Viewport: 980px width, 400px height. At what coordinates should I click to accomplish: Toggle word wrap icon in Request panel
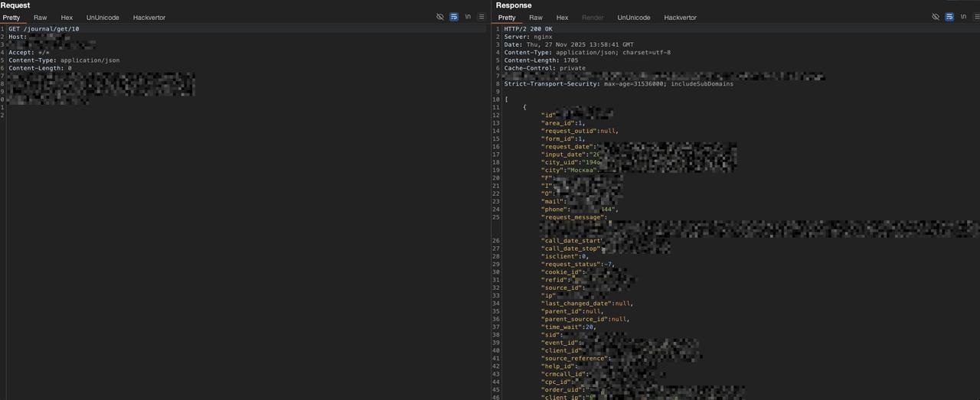[454, 17]
